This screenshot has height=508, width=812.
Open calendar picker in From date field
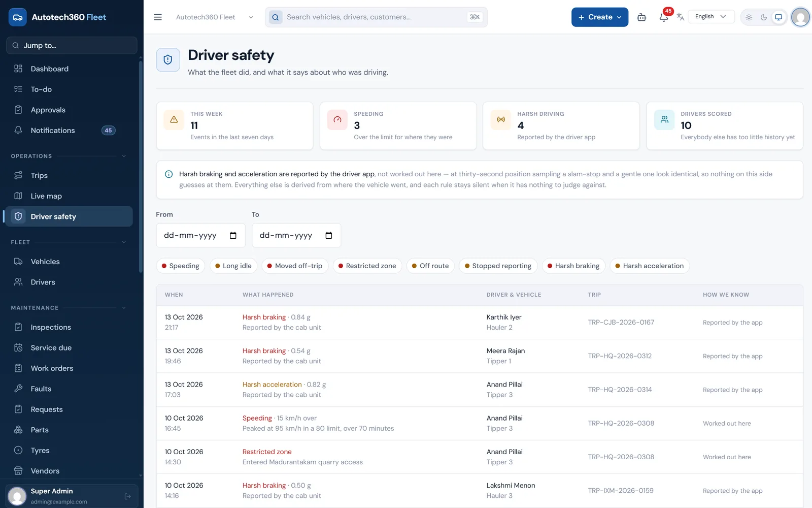coord(233,235)
